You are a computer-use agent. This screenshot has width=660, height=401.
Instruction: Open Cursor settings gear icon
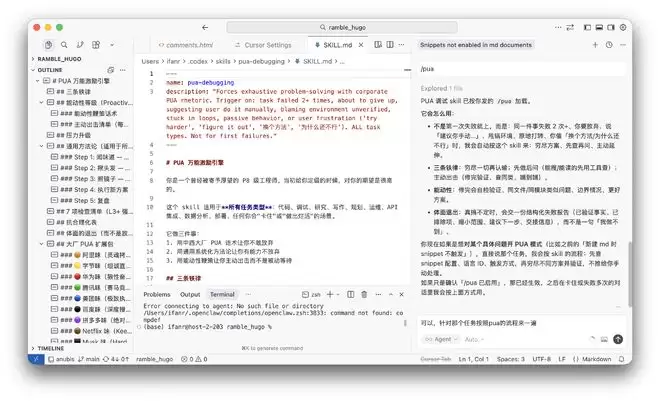pos(622,26)
